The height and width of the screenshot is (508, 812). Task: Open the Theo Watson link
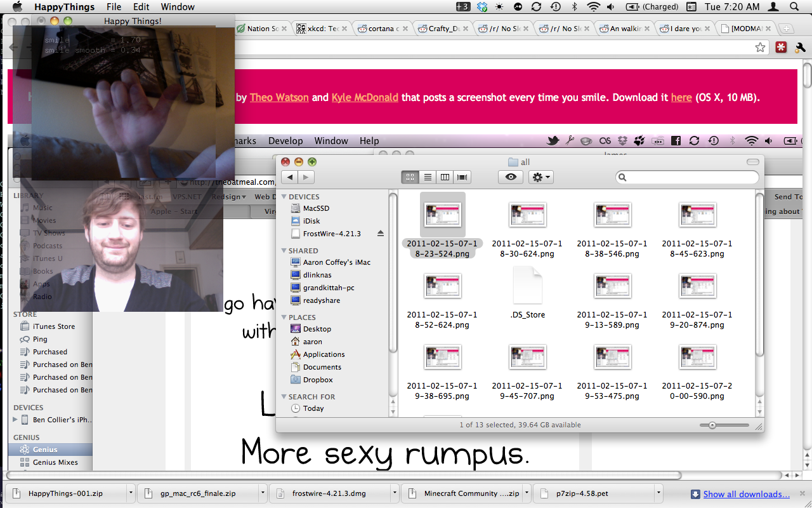click(x=279, y=98)
